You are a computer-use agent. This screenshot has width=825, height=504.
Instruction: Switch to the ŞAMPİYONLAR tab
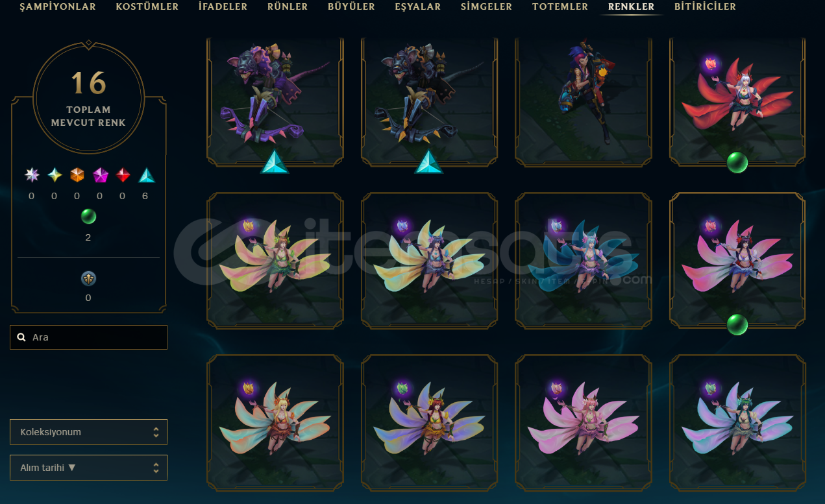pyautogui.click(x=58, y=7)
